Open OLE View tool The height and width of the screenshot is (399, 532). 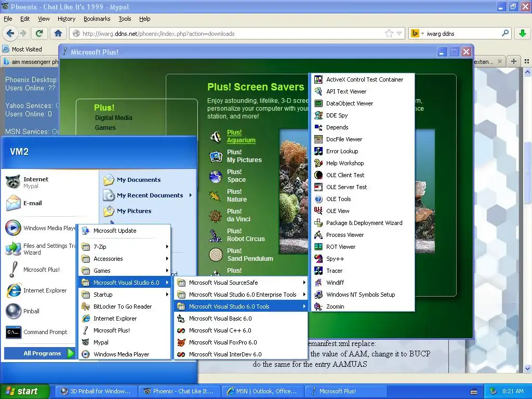[363, 211]
